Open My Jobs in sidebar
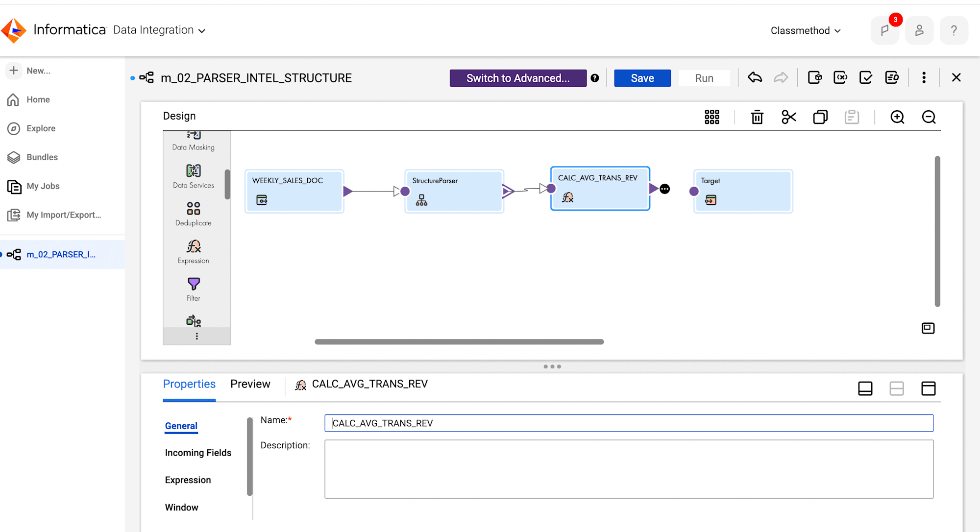This screenshot has width=980, height=532. click(33, 186)
